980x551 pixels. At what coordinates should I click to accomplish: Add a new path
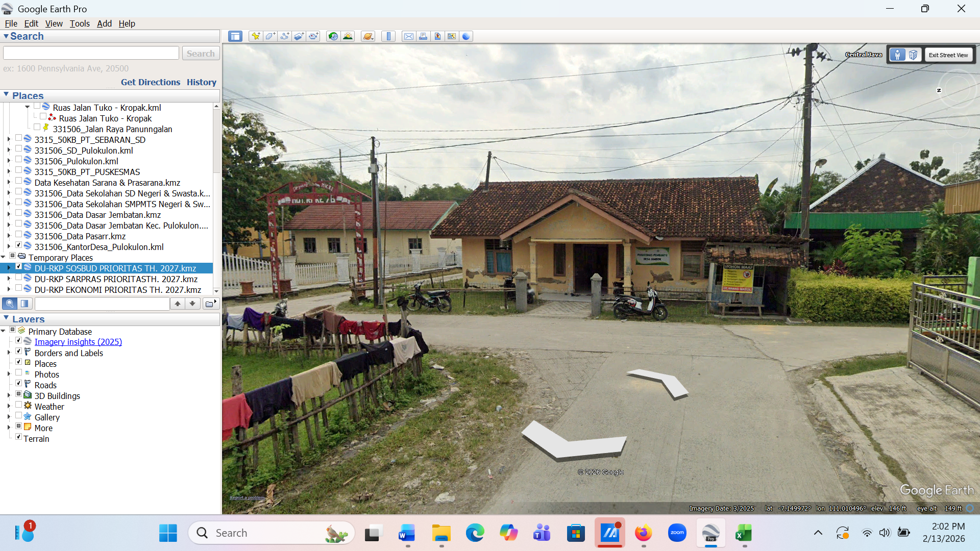coord(285,36)
